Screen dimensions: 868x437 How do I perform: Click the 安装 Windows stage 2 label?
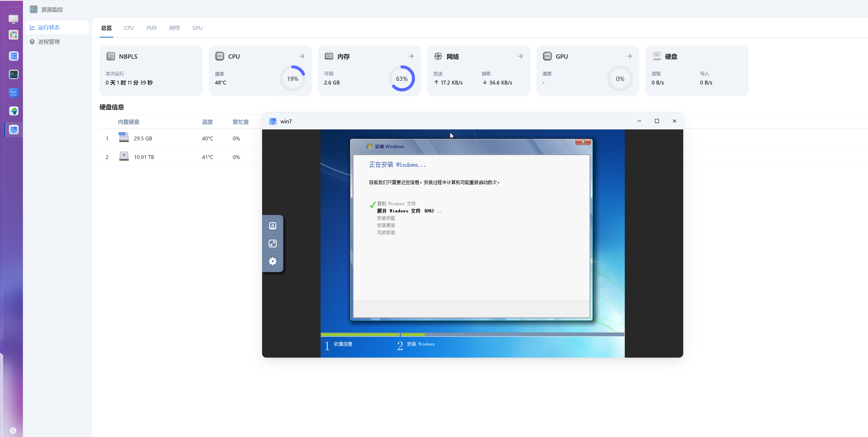pos(421,344)
